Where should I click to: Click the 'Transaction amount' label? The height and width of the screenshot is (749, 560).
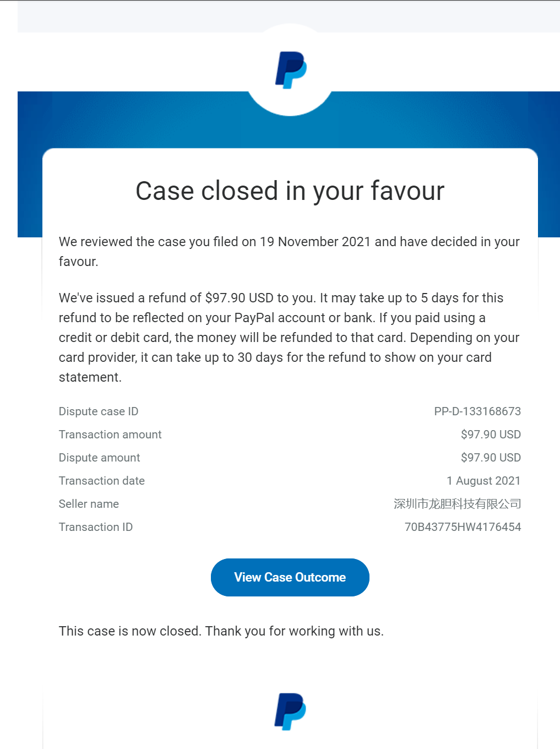(110, 435)
